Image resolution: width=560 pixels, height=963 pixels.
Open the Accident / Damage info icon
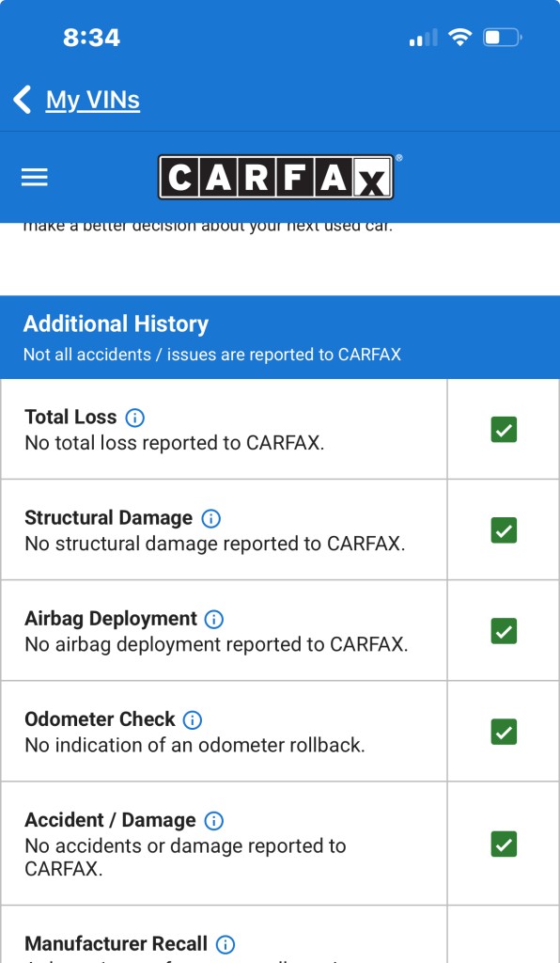pyautogui.click(x=213, y=820)
